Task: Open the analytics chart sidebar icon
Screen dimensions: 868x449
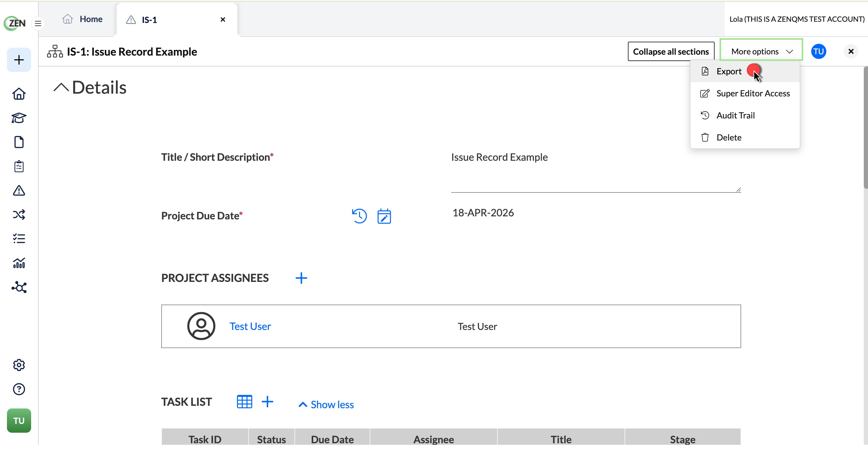Action: pos(19,263)
